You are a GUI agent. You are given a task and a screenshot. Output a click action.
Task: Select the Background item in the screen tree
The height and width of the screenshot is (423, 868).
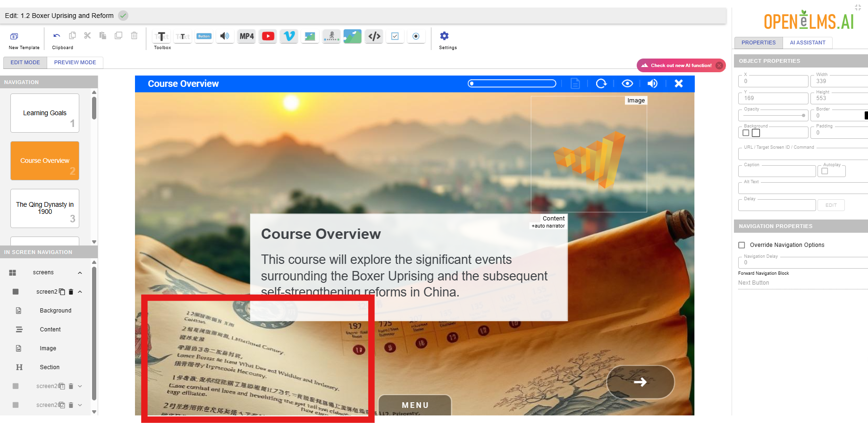56,311
